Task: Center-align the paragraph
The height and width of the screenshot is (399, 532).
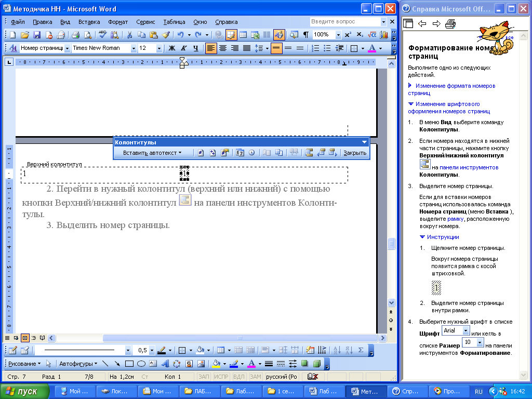Action: [223, 48]
